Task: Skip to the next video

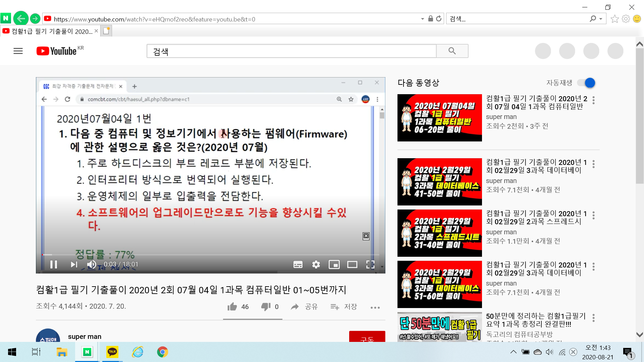Action: [74, 264]
